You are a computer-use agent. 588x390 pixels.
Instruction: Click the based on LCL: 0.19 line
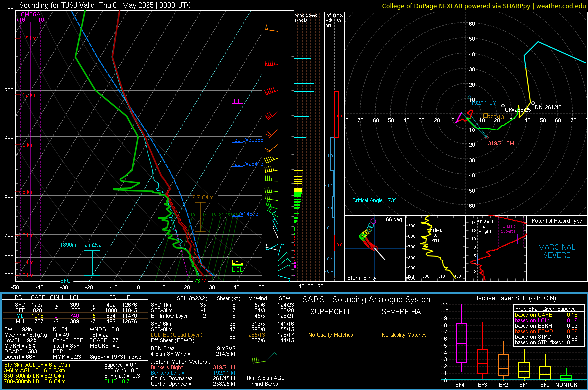(x=546, y=320)
